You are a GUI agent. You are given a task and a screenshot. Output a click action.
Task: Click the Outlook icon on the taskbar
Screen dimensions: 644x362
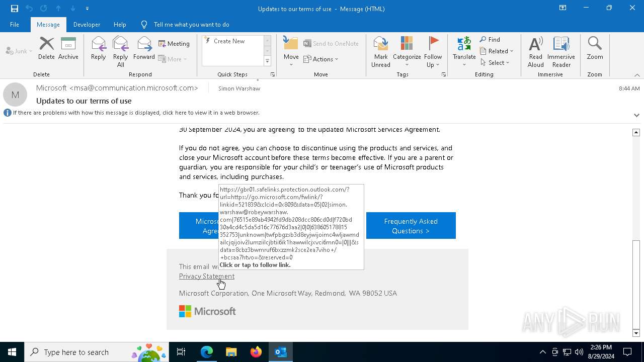pyautogui.click(x=280, y=352)
